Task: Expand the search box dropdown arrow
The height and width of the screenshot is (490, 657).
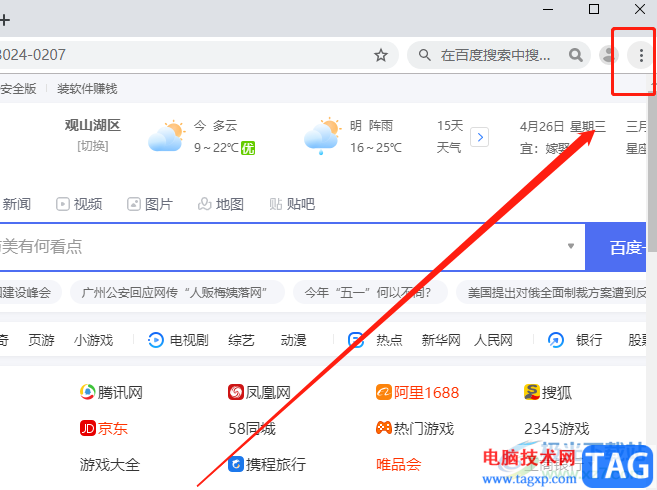Action: (571, 246)
